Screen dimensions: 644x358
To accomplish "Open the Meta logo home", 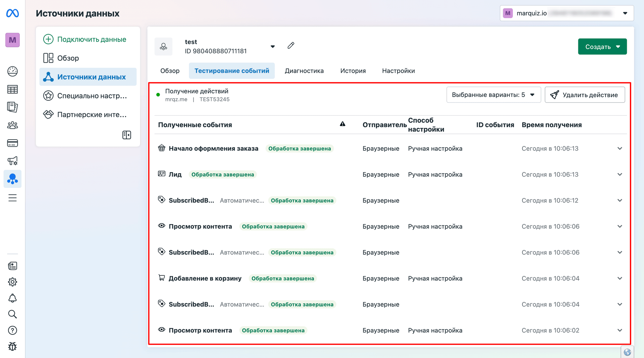I will (12, 13).
